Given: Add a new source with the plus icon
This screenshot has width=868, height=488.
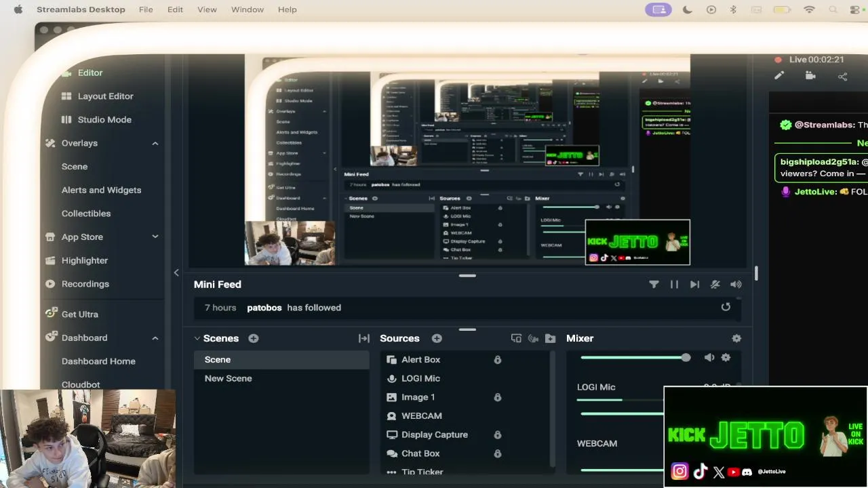Looking at the screenshot, I should [x=437, y=338].
